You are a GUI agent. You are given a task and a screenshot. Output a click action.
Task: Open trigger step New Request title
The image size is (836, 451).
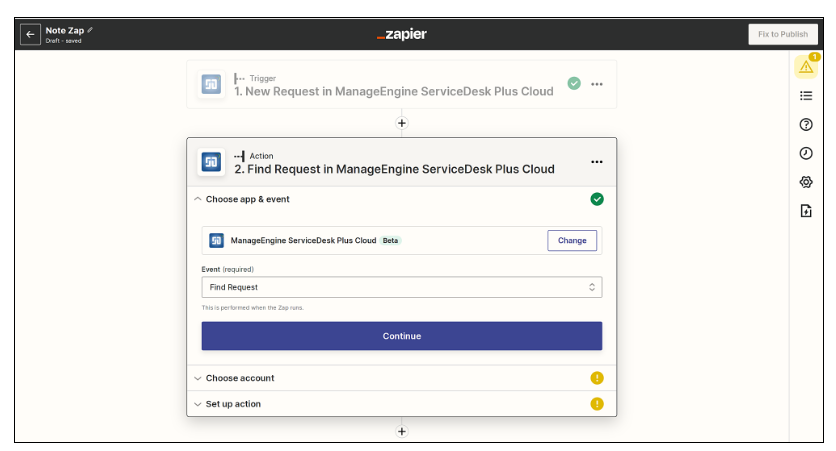point(393,92)
